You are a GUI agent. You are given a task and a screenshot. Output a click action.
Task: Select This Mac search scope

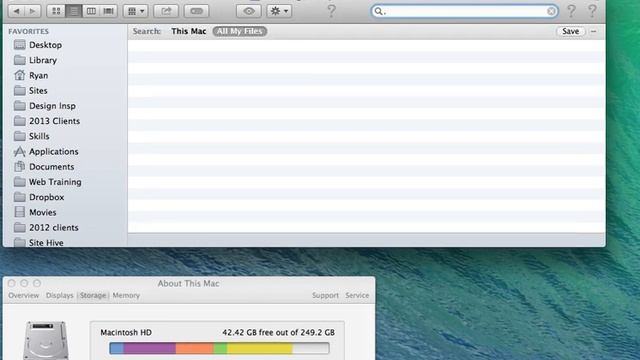(x=189, y=31)
